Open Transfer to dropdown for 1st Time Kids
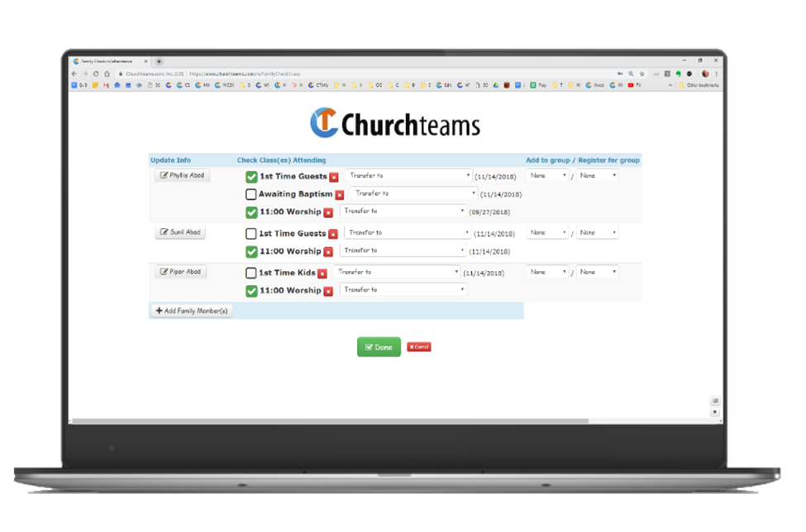The width and height of the screenshot is (806, 532). [397, 272]
